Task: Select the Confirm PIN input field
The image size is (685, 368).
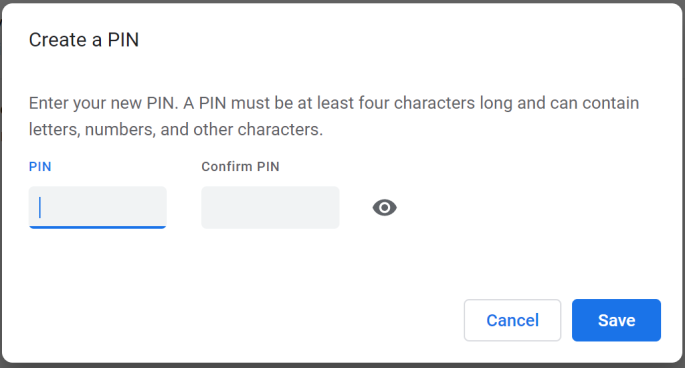Action: pyautogui.click(x=270, y=208)
